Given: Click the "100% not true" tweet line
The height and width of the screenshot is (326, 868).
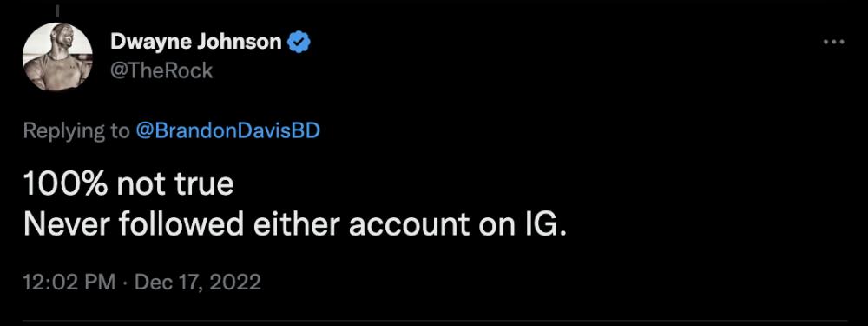Looking at the screenshot, I should [x=128, y=184].
